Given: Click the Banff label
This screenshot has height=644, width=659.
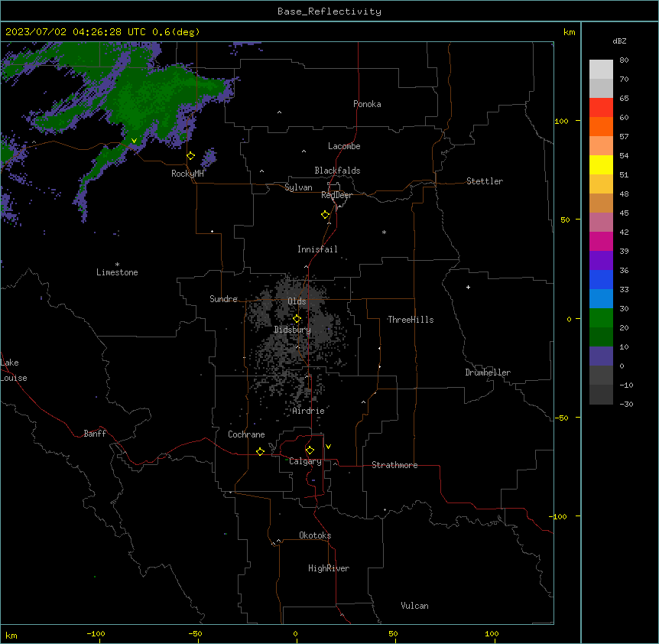Looking at the screenshot, I should tap(95, 434).
